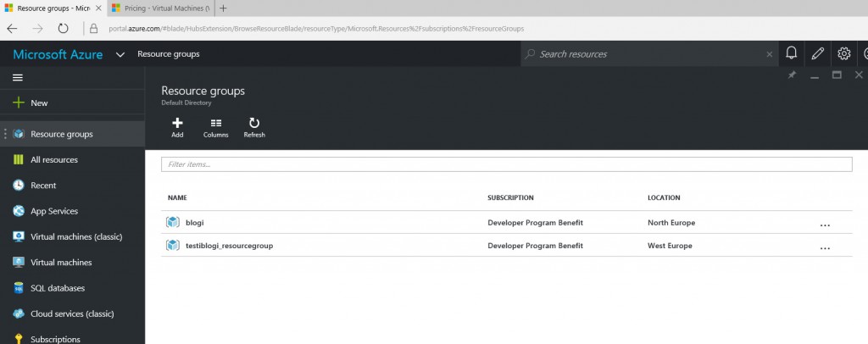Go forward in browser
Screen dimensions: 868x344
point(37,28)
